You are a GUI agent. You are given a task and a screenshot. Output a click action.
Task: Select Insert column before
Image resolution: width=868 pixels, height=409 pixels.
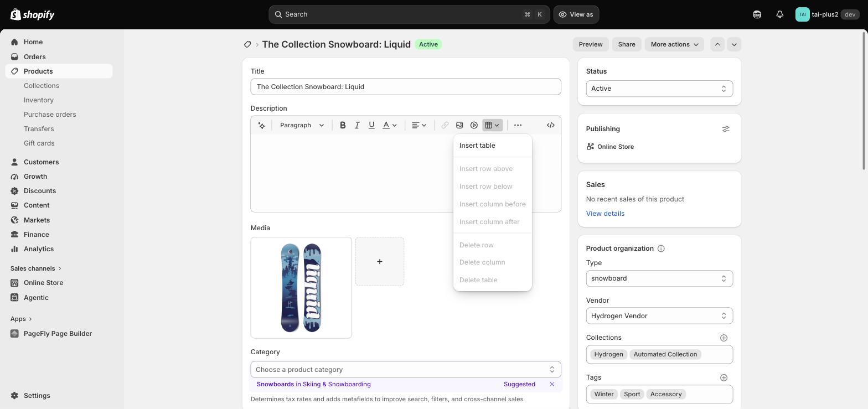tap(493, 204)
